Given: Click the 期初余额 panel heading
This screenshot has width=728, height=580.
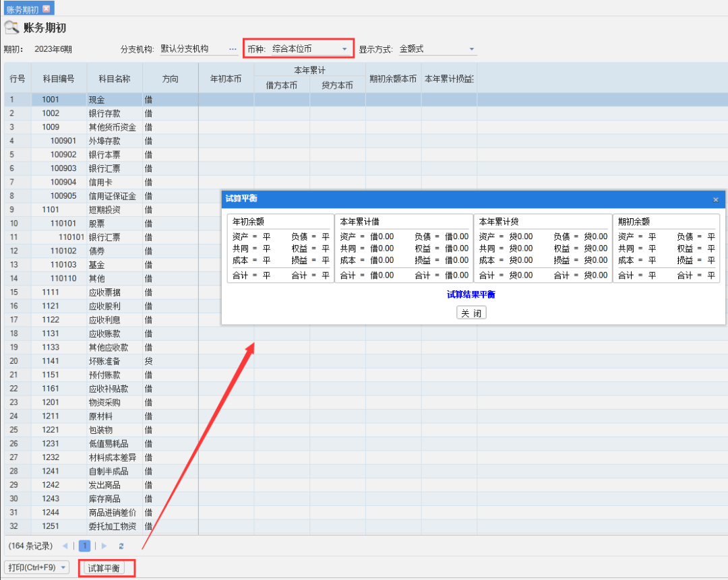Looking at the screenshot, I should point(634,222).
